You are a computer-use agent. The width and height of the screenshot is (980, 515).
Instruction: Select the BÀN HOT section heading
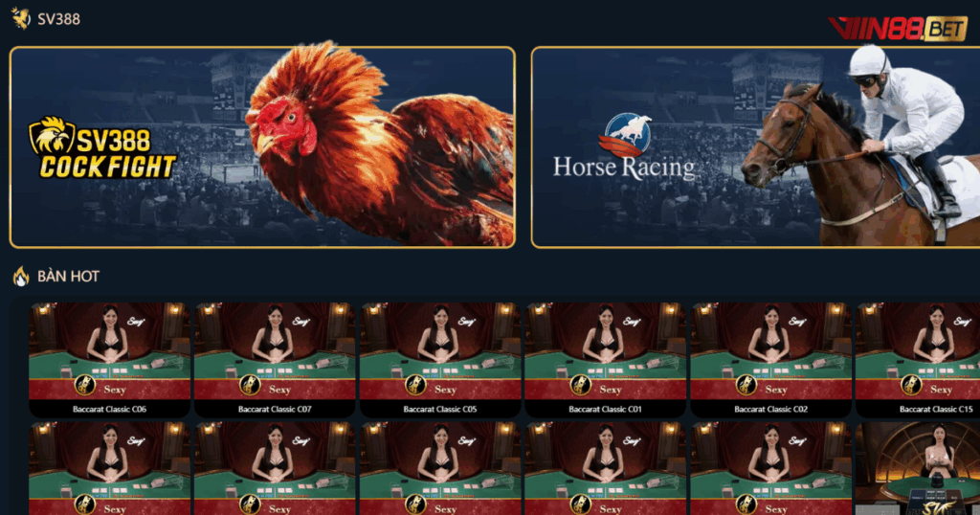point(68,277)
